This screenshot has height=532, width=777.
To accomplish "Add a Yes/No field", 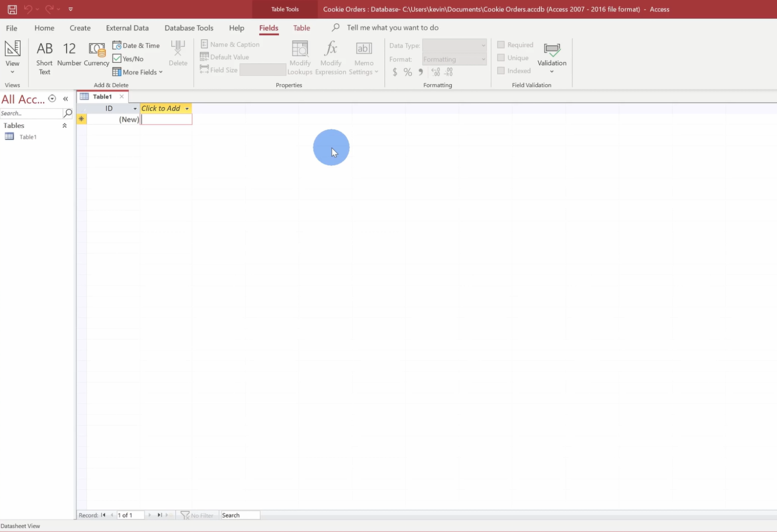I will [x=128, y=59].
